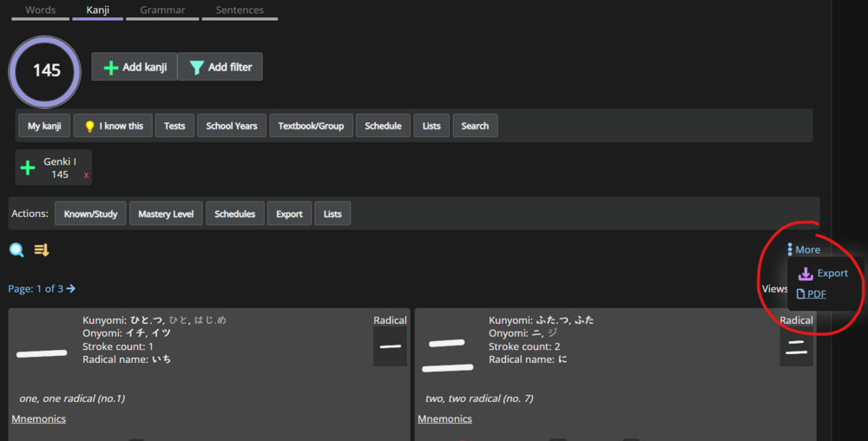Click the yellow sort order icon

click(42, 250)
